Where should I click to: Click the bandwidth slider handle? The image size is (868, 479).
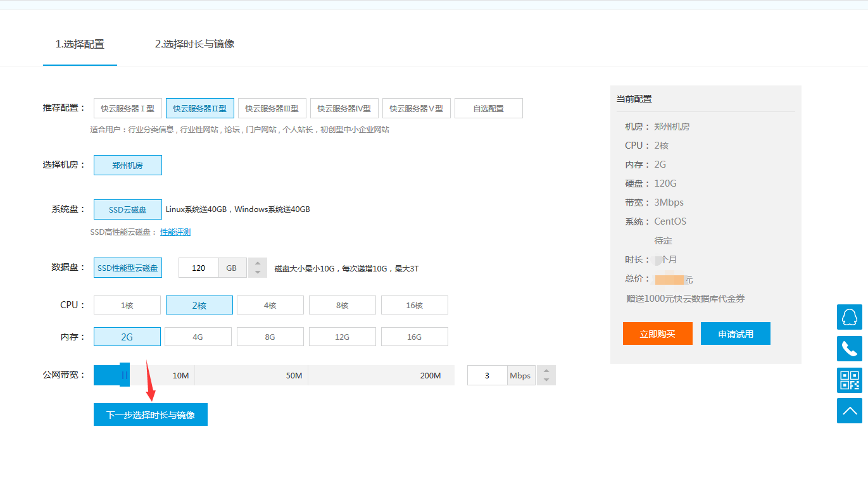125,375
